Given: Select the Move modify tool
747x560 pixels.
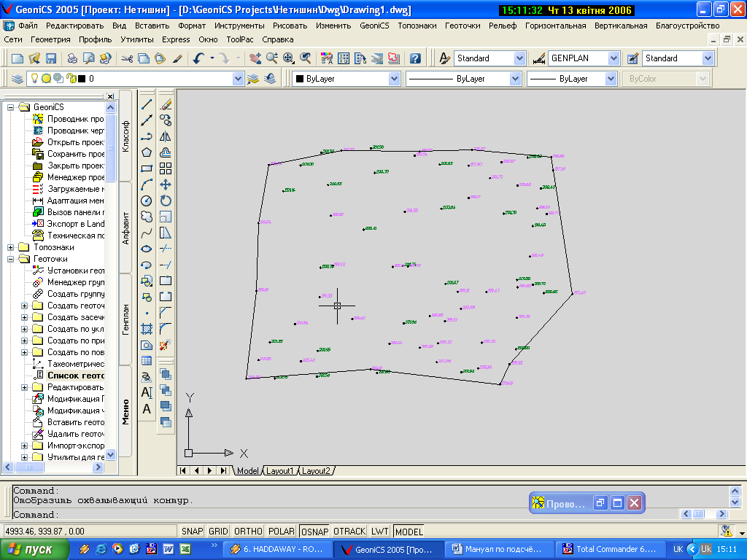Looking at the screenshot, I should (x=166, y=184).
